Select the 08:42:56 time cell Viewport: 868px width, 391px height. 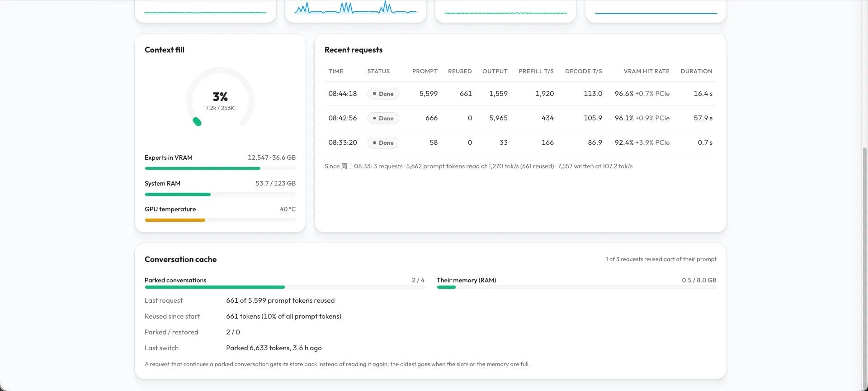pyautogui.click(x=343, y=118)
